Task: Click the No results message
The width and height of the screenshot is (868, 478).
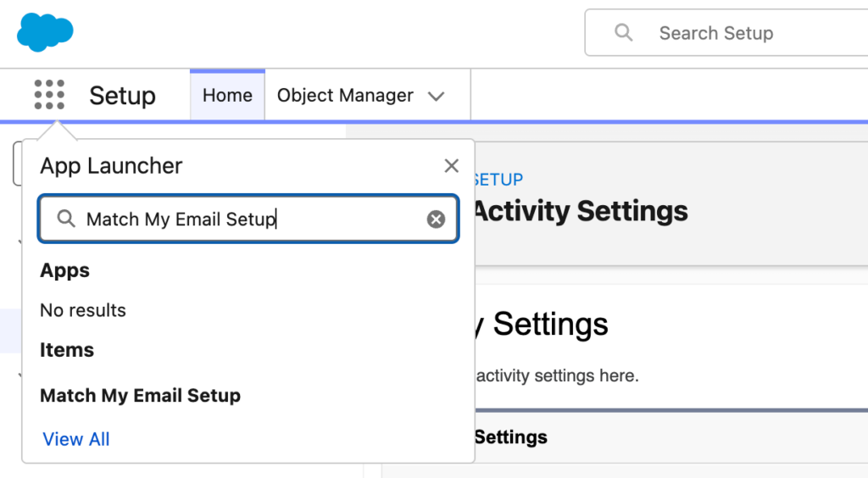Action: (83, 310)
